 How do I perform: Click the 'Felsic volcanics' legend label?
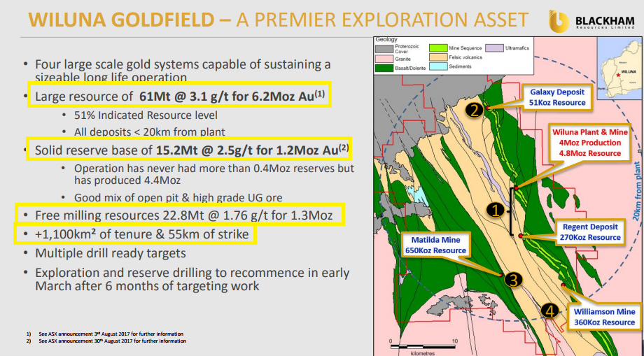[465, 58]
